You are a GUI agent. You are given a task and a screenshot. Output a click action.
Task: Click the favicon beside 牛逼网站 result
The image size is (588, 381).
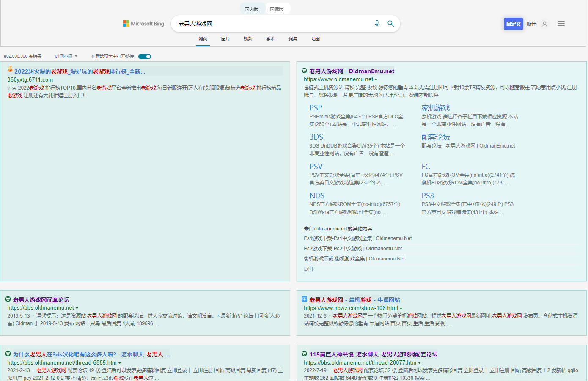coord(304,299)
